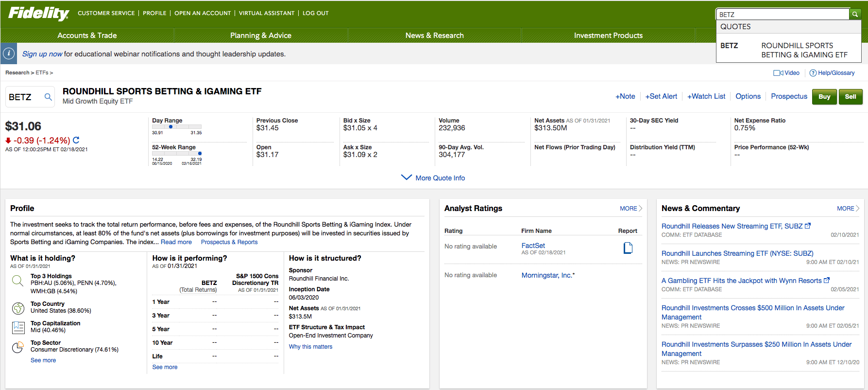Click Why this matters link
Screen dimensions: 868x390
310,347
